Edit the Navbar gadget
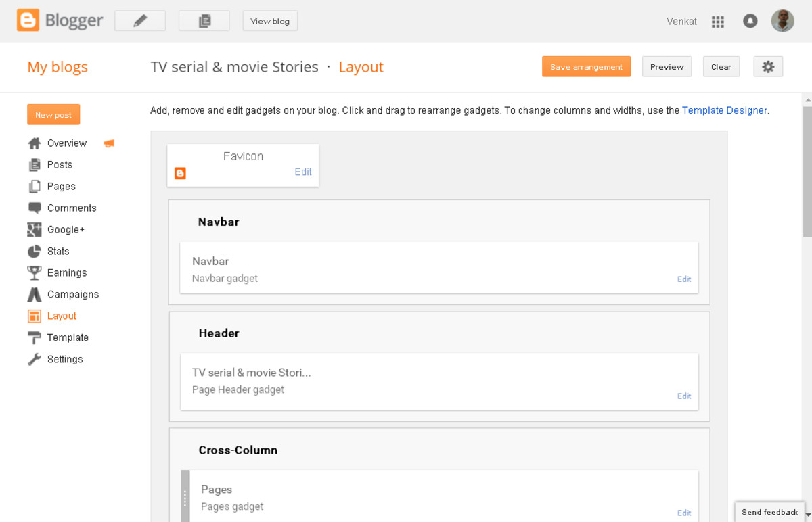 [684, 279]
